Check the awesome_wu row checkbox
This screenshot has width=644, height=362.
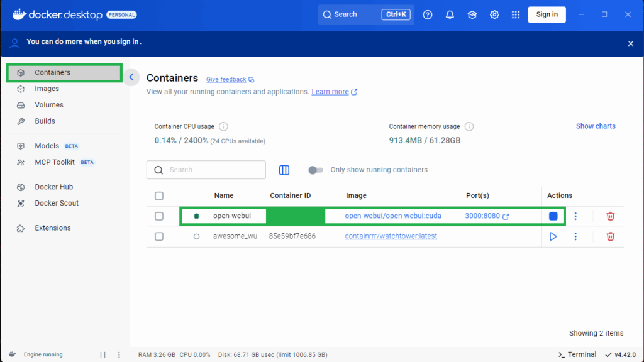[159, 236]
